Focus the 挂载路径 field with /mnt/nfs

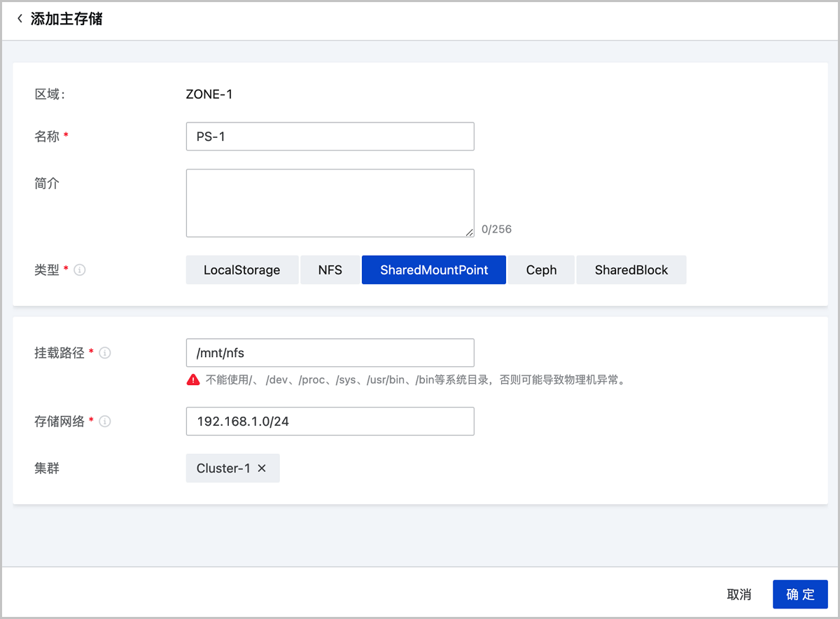coord(330,353)
